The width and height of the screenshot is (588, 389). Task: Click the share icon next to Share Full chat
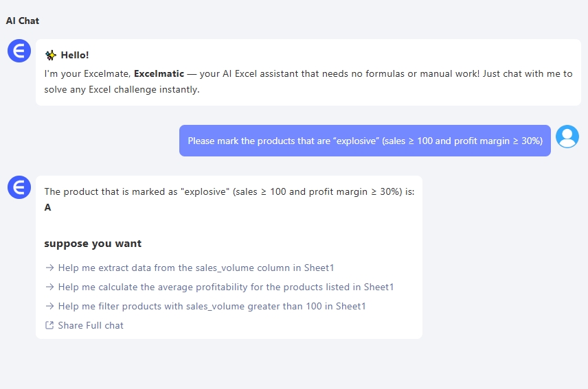[49, 325]
